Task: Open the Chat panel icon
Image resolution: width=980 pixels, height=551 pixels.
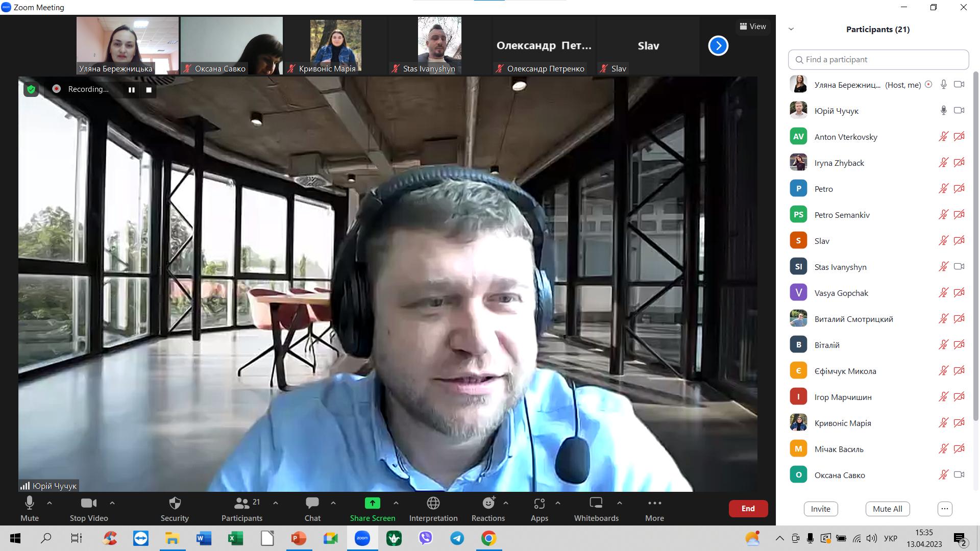Action: click(312, 504)
